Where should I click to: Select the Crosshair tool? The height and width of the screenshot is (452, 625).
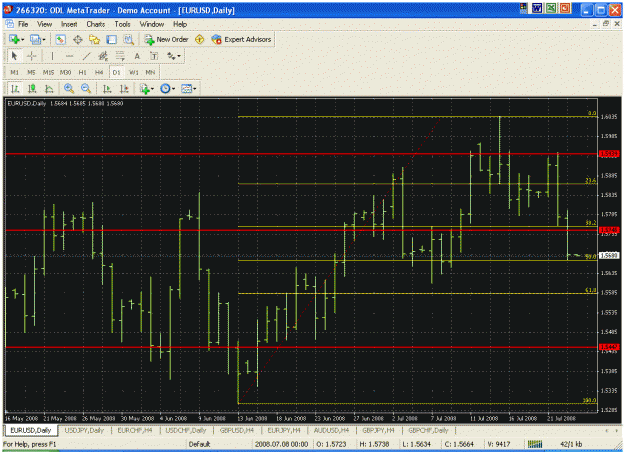click(31, 56)
